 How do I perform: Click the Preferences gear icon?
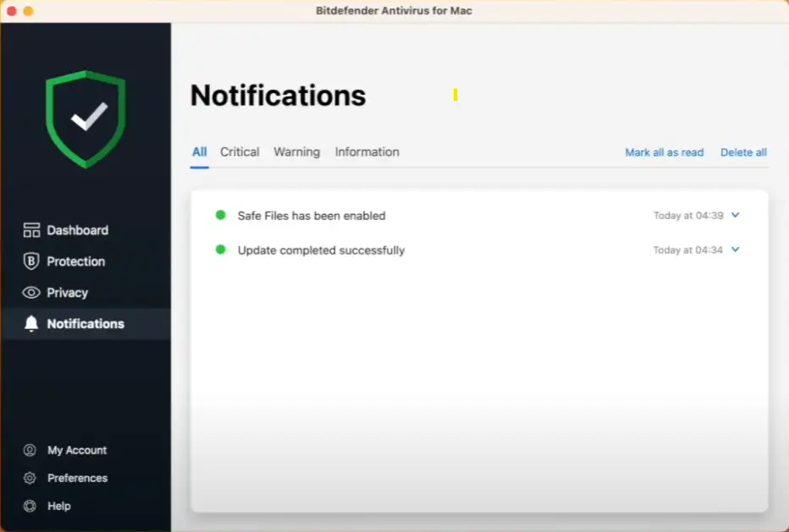tap(30, 478)
